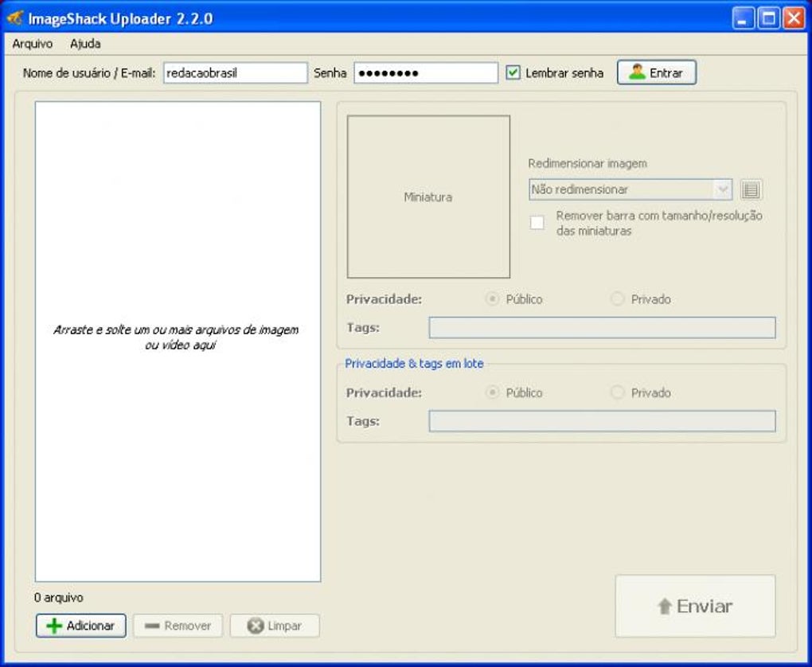812x667 pixels.
Task: Maximize the ImageShack Uploader window
Action: 768,18
